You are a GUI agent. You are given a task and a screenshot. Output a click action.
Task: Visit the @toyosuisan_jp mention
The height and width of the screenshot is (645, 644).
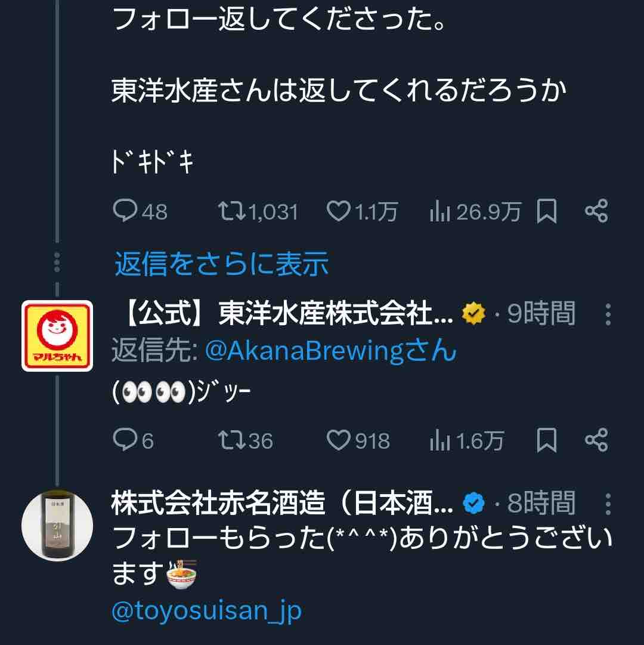[x=207, y=611]
